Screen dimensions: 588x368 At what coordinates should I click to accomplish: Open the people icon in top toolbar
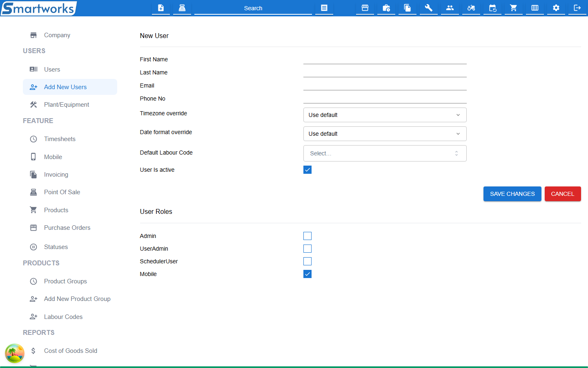450,8
